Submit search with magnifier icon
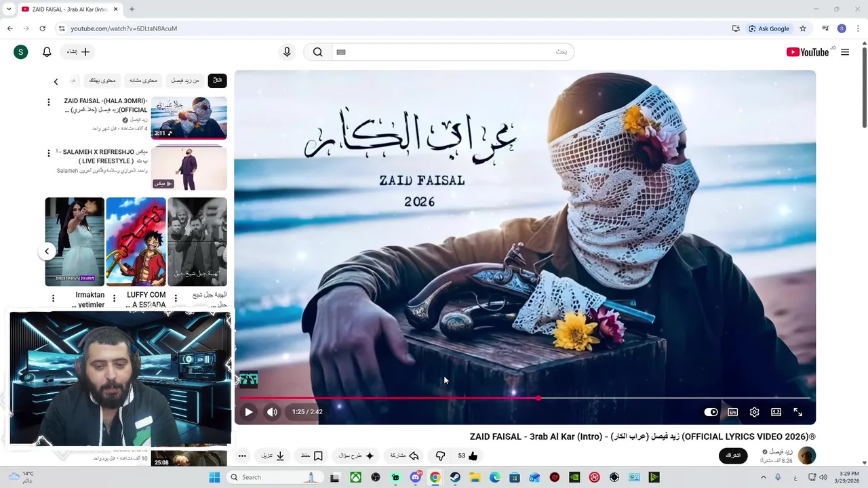 coord(317,52)
